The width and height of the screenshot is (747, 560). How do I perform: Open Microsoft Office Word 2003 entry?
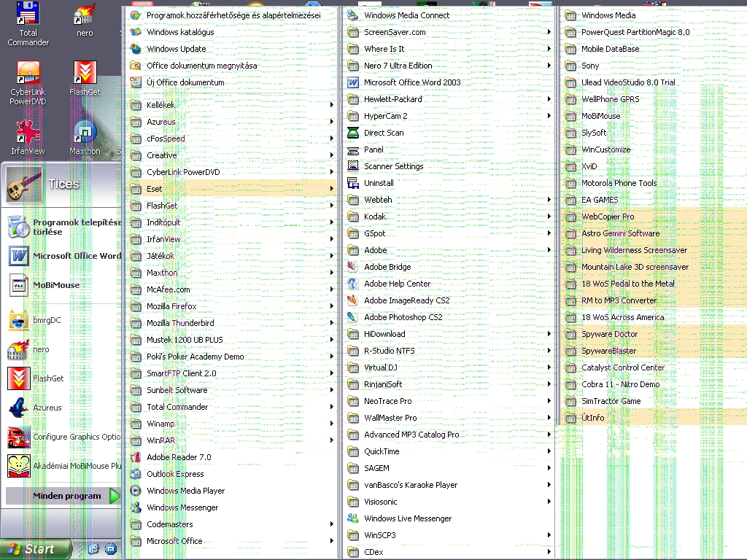point(449,82)
